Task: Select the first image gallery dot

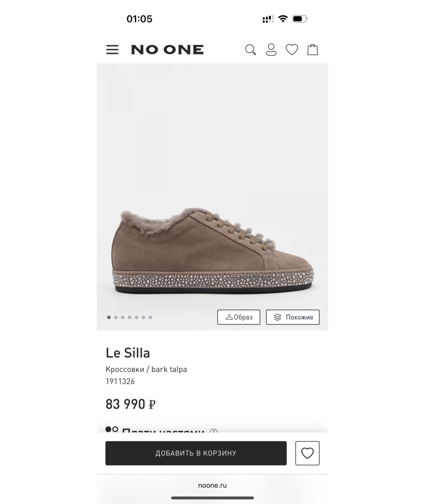Action: (x=109, y=317)
